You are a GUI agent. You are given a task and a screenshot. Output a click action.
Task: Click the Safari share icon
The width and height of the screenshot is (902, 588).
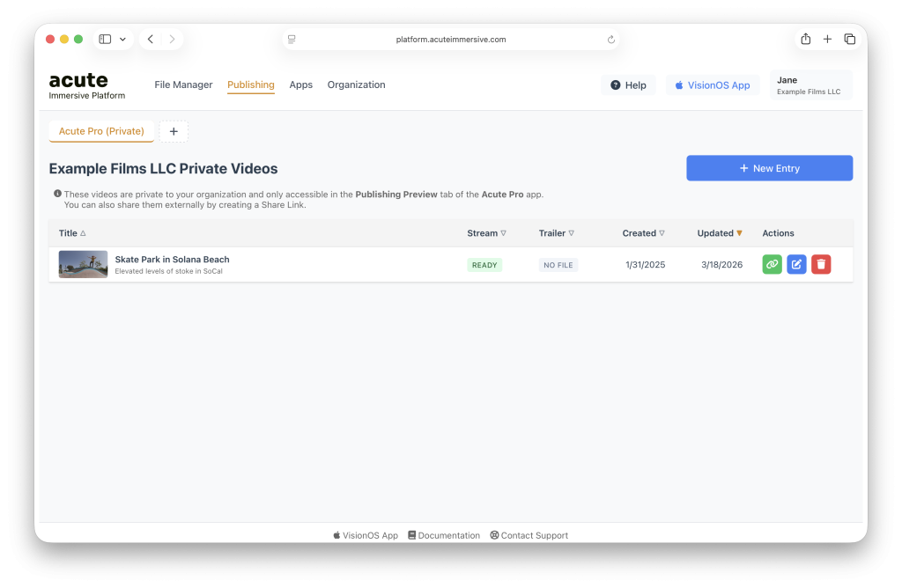point(805,39)
